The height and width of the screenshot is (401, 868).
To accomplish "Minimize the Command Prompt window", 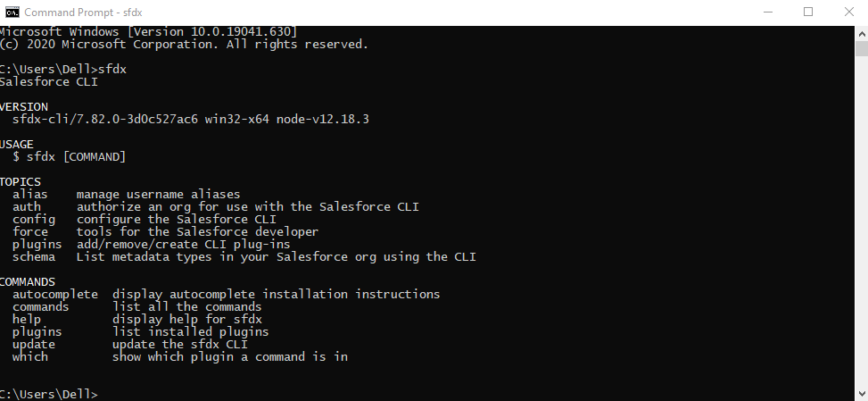I will [x=767, y=12].
